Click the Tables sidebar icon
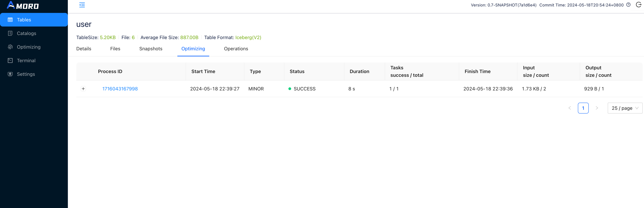 tap(10, 20)
